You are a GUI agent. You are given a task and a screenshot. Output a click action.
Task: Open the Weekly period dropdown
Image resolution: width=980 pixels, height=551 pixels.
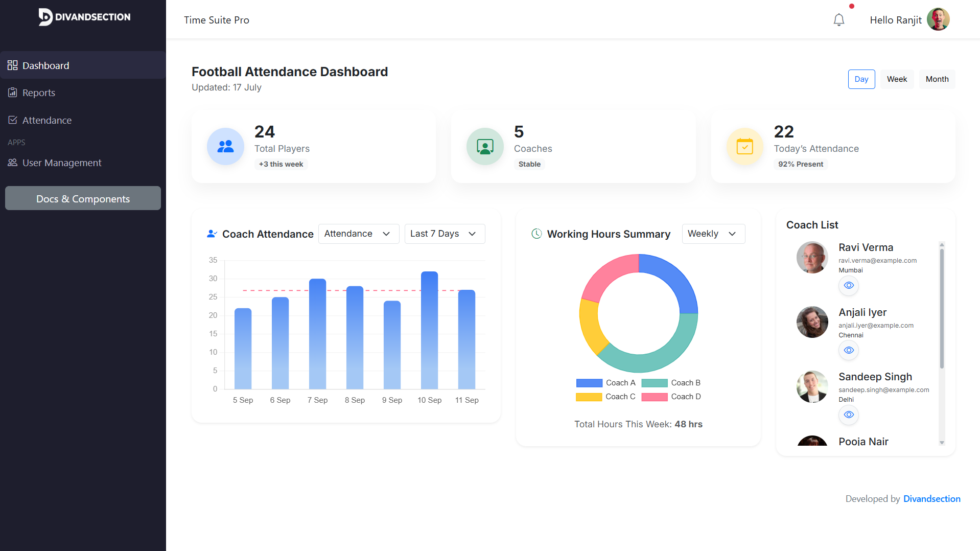[x=713, y=234]
